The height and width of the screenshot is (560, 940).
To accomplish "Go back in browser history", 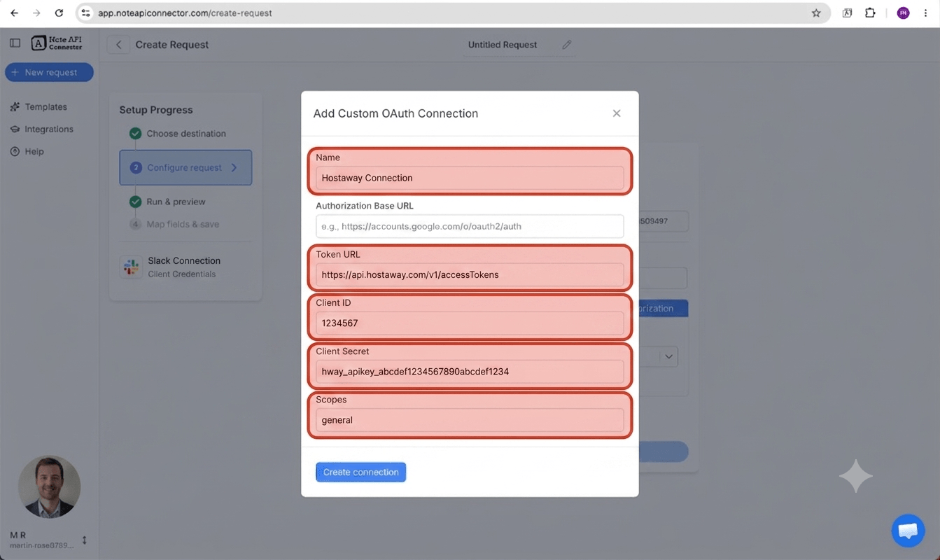I will [14, 13].
